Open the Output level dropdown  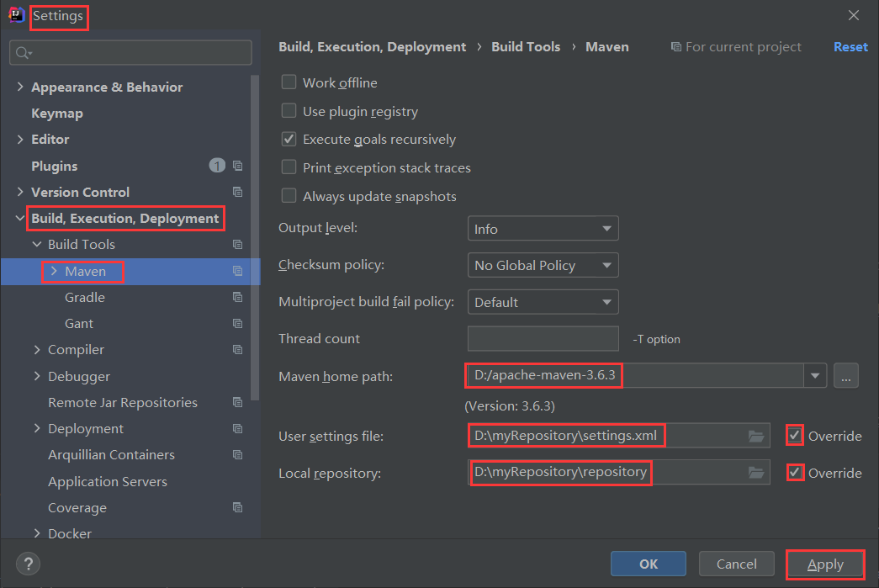pyautogui.click(x=543, y=229)
